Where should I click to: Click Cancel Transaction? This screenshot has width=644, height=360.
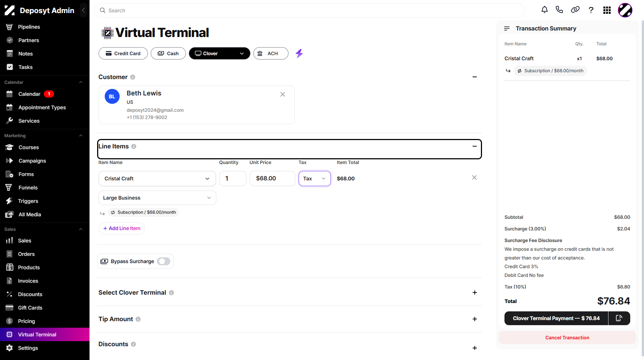[x=567, y=337]
